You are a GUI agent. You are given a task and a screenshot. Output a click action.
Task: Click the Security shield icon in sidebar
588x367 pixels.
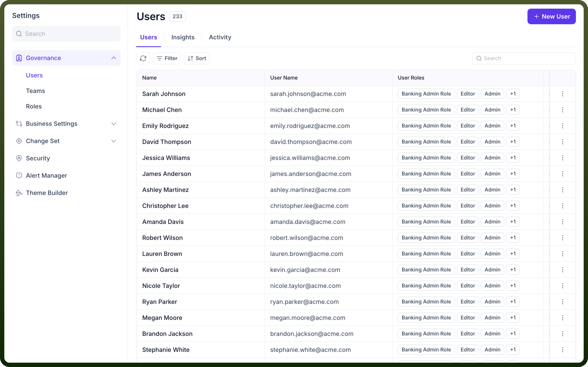(19, 158)
